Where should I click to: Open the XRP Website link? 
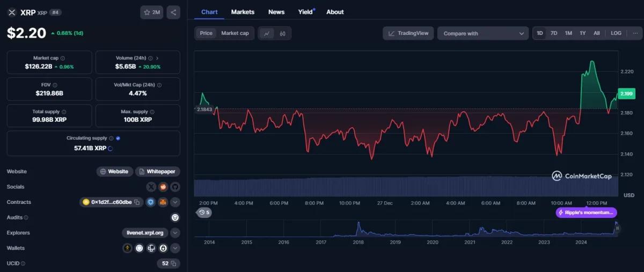[114, 172]
